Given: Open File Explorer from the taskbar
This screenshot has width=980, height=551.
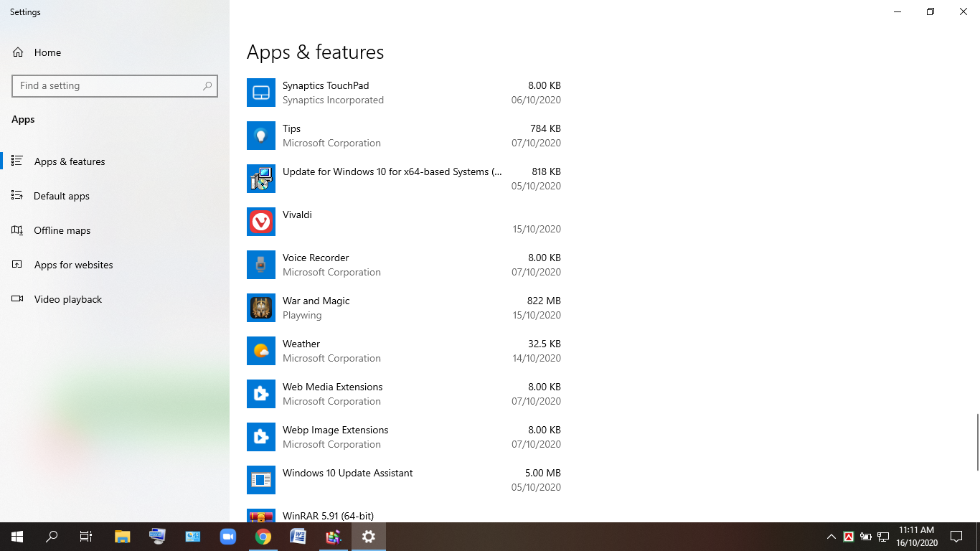Looking at the screenshot, I should 123,537.
